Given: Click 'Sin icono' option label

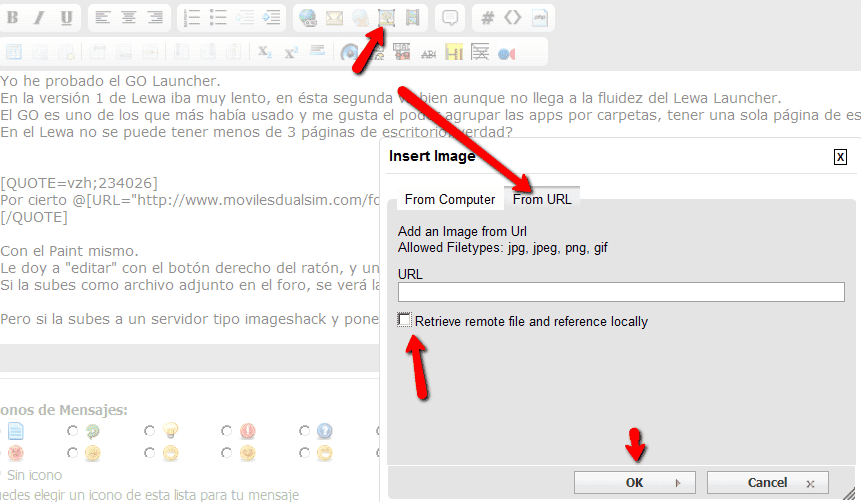Looking at the screenshot, I should tap(34, 475).
